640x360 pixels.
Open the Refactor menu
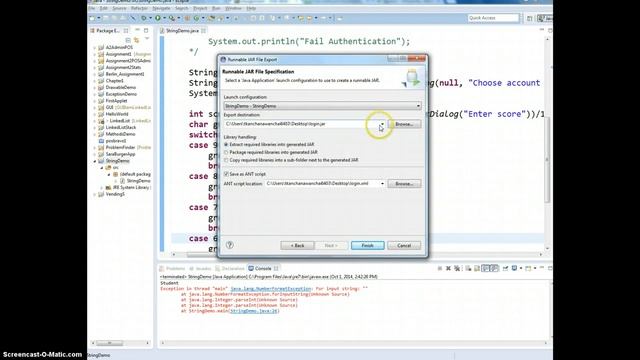click(x=140, y=8)
